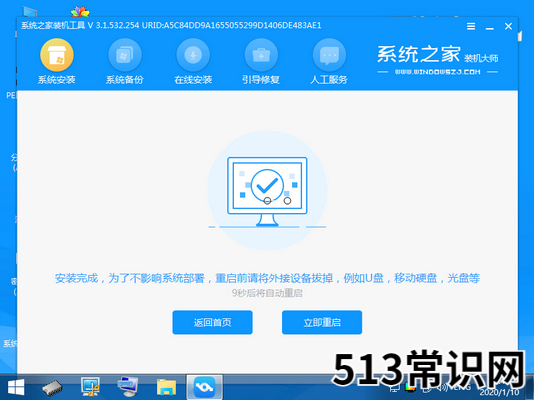Image resolution: width=534 pixels, height=400 pixels.
Task: Select the 系统安装 icon
Action: pos(57,55)
